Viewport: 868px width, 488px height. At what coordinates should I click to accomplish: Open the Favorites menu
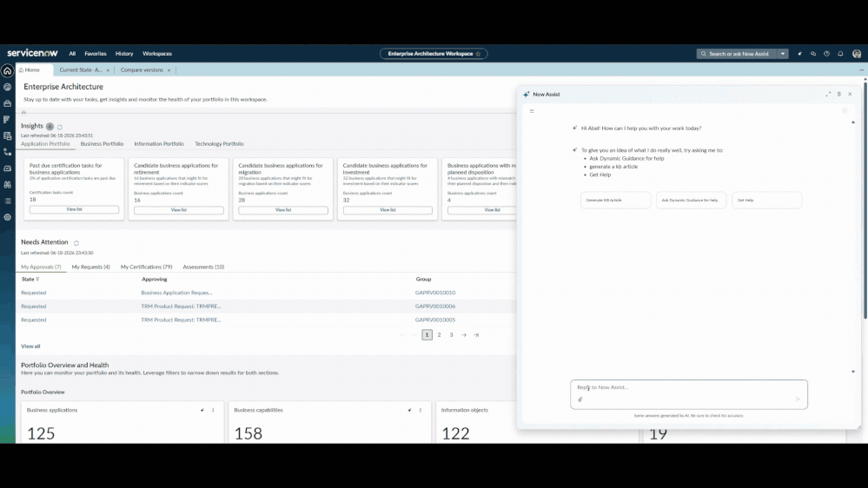[x=96, y=54]
